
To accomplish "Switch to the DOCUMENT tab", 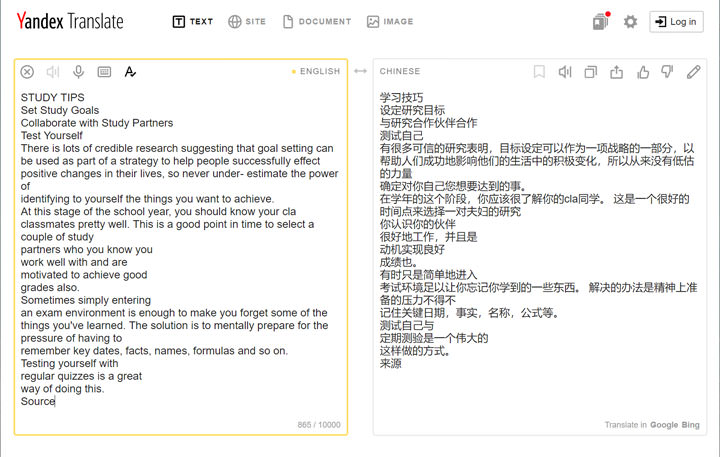I will (x=317, y=22).
